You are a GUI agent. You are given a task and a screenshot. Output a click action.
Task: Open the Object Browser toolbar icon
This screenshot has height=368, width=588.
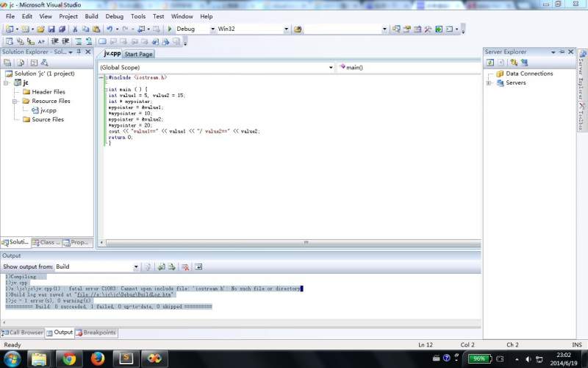coord(417,29)
